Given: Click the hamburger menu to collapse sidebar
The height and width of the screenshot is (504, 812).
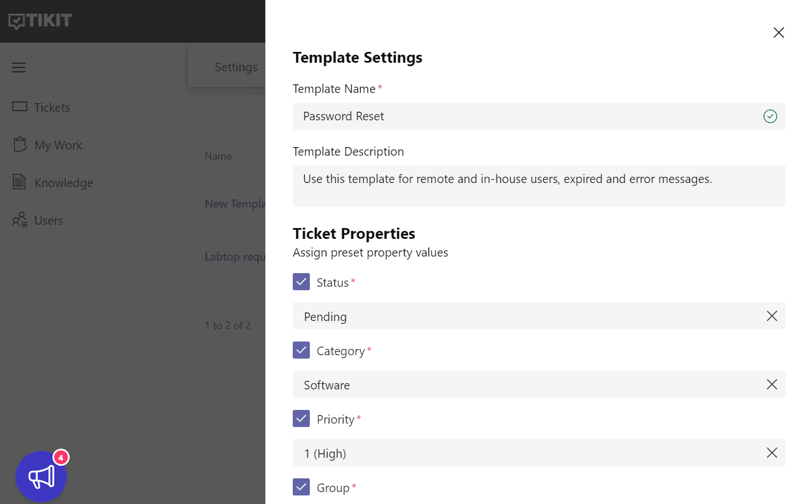Looking at the screenshot, I should [18, 67].
